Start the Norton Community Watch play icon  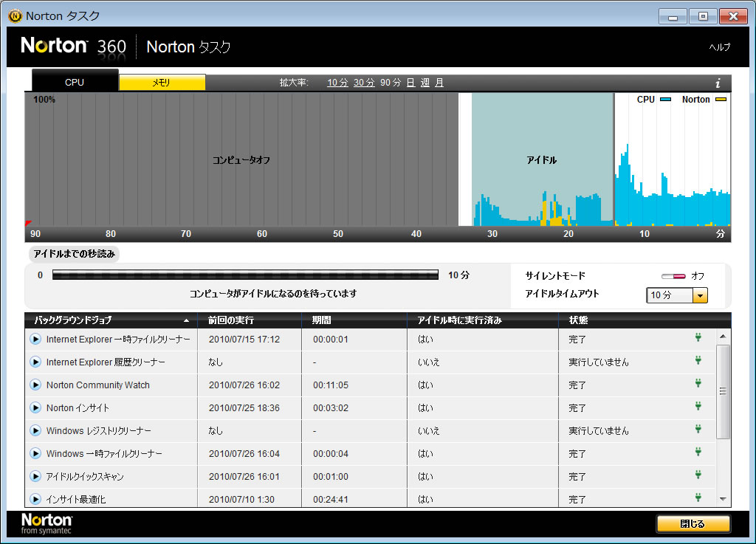click(35, 385)
